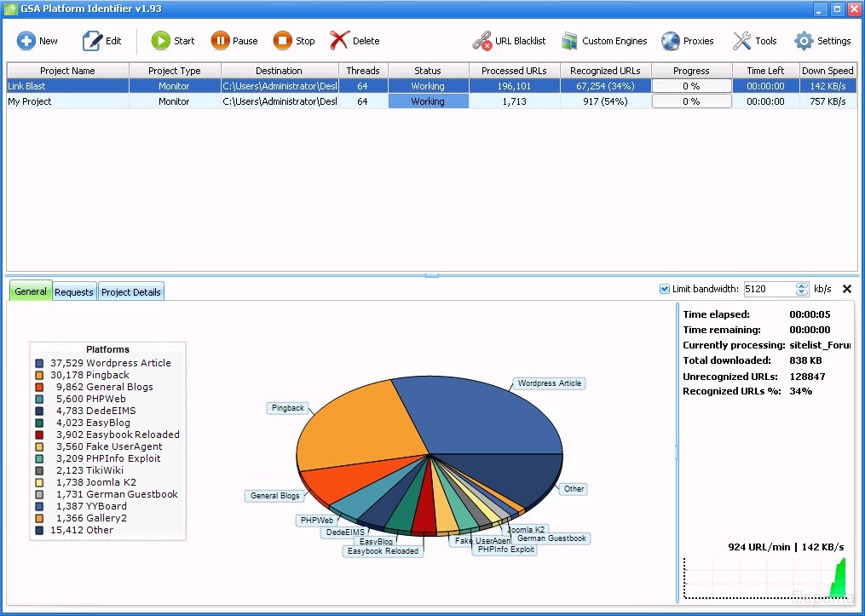Open Custom Engines

pos(570,41)
